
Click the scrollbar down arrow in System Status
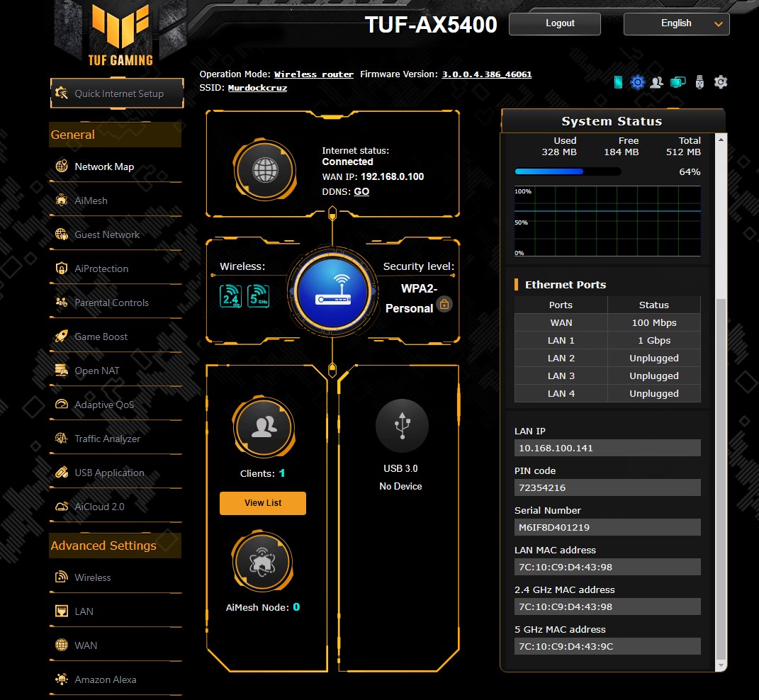click(721, 666)
